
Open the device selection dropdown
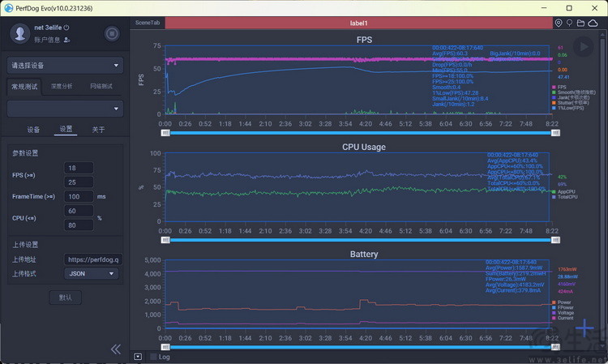[x=65, y=66]
